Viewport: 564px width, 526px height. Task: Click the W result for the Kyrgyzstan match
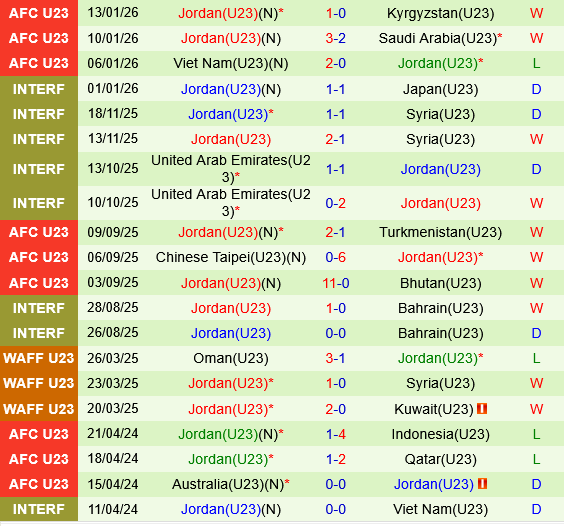point(536,13)
